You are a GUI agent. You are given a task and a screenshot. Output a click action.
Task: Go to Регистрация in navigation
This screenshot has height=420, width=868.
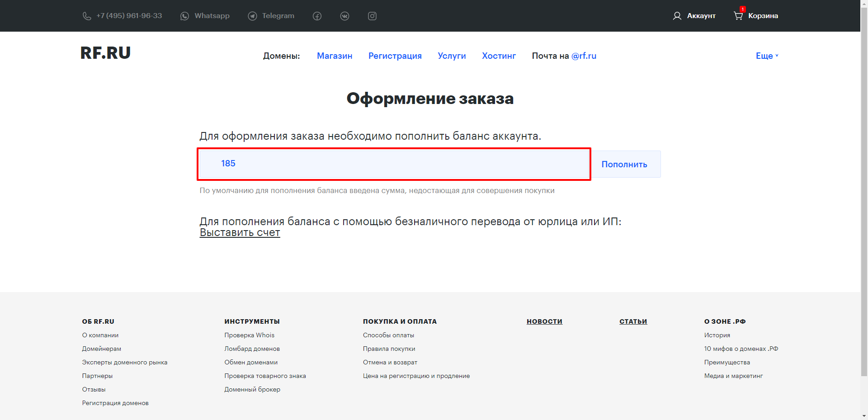395,56
